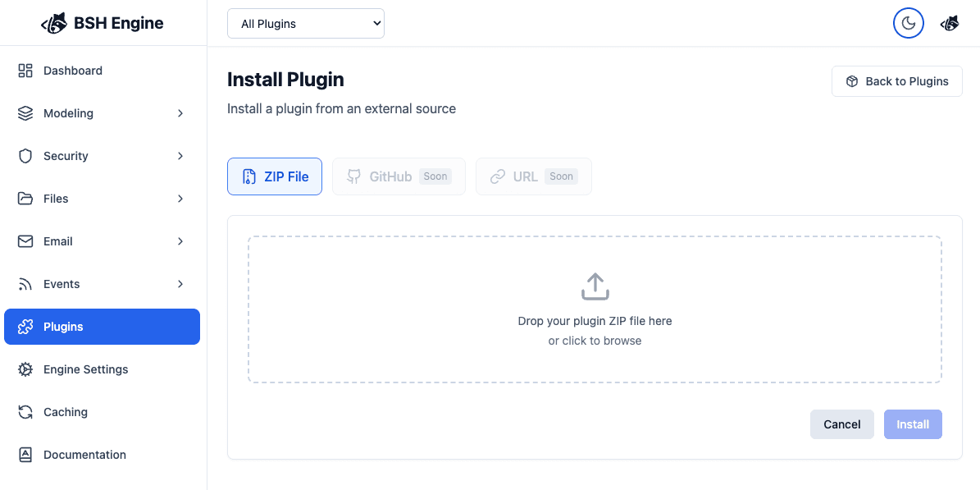
Task: Open Engine Settings
Action: pyautogui.click(x=85, y=369)
